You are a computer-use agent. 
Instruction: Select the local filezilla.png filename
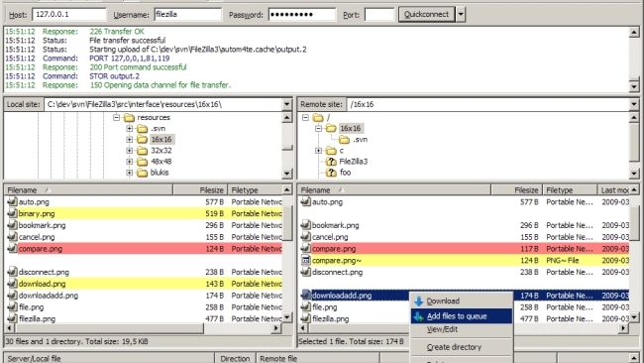coord(37,318)
